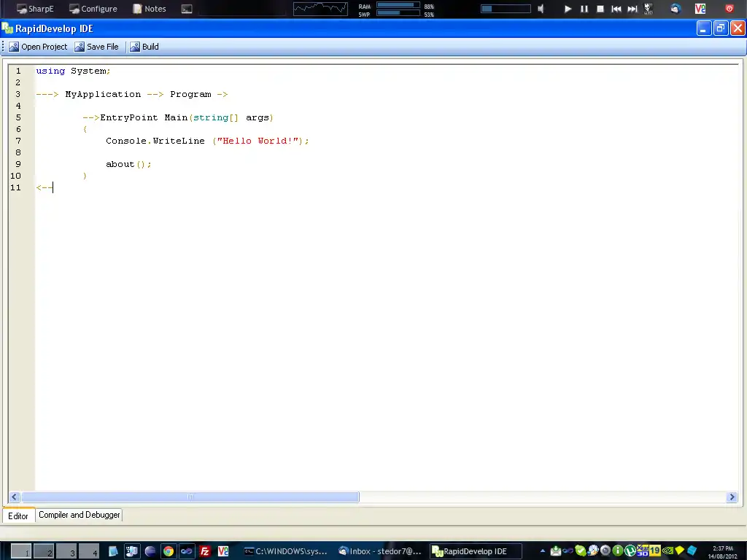Switch to virtual desktop 3
747x560 pixels.
click(66, 551)
